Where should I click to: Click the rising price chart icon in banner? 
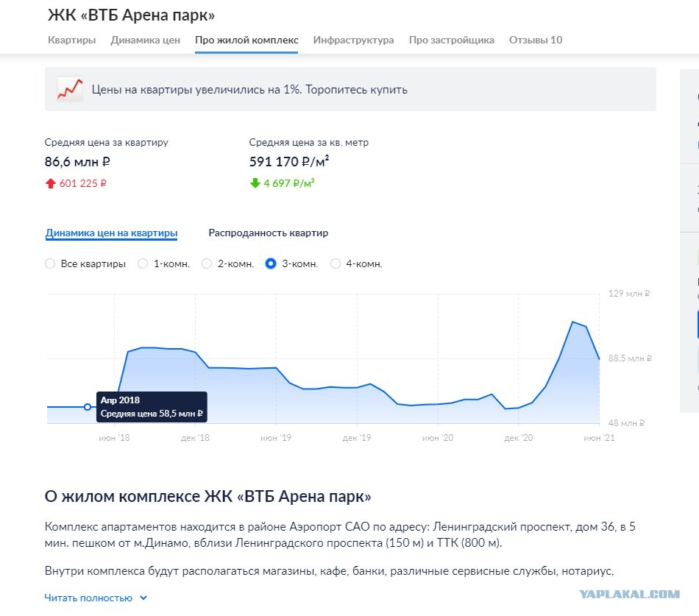pyautogui.click(x=70, y=89)
